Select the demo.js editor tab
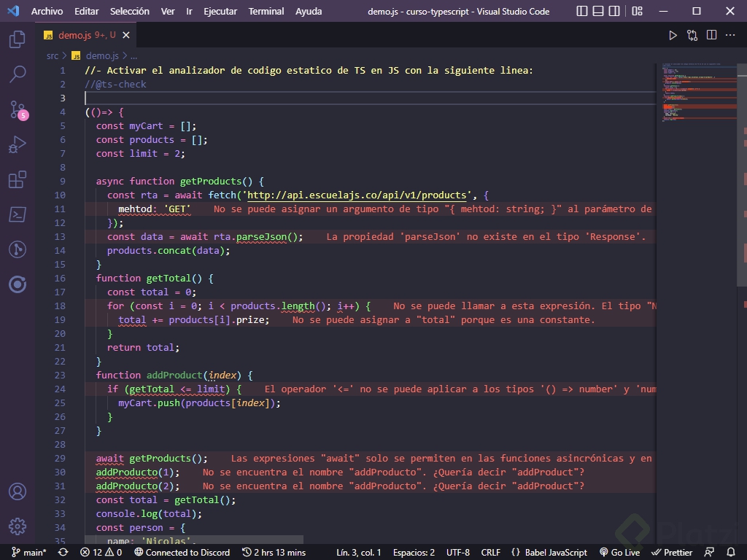Screen dimensions: 747x560 pos(87,35)
